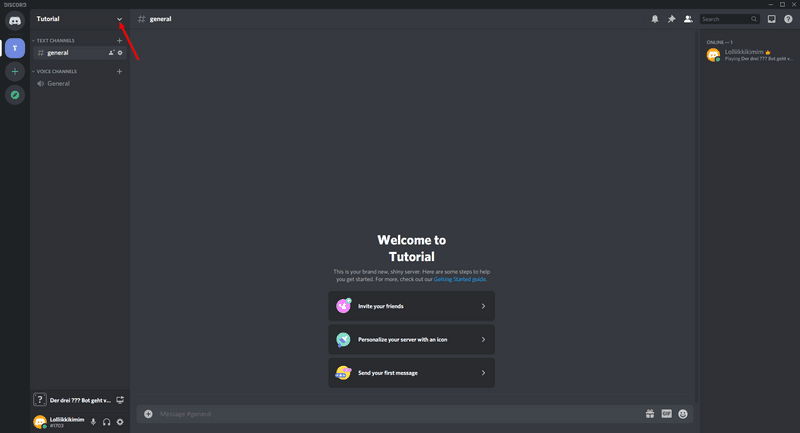This screenshot has width=800, height=433.
Task: Click Personalize your server with an icon
Action: [411, 340]
